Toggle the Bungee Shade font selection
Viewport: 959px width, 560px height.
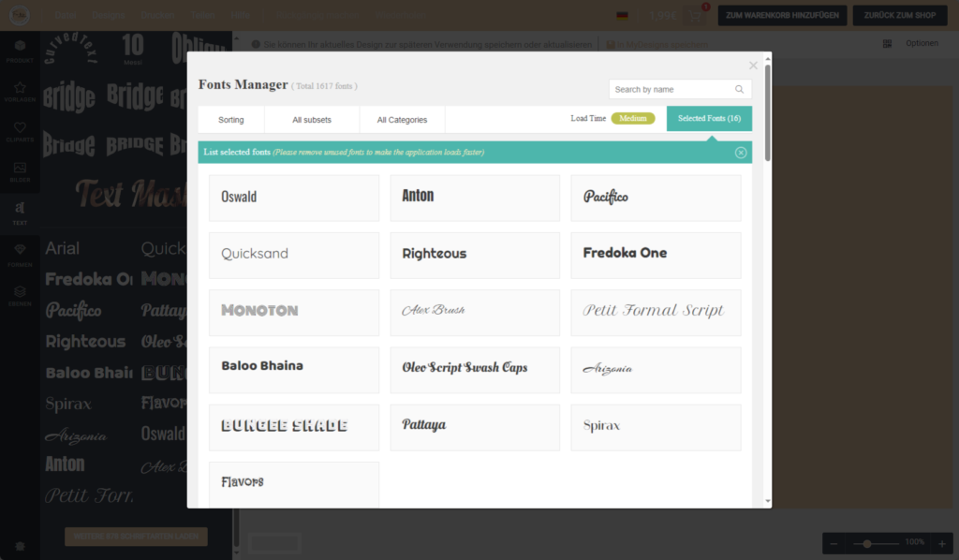293,427
